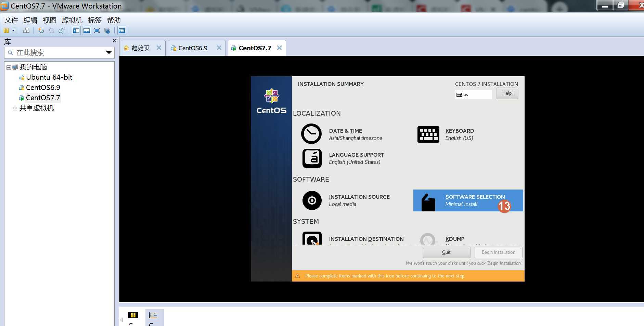The height and width of the screenshot is (326, 644).
Task: Click the revert to snapshot icon
Action: coord(51,30)
